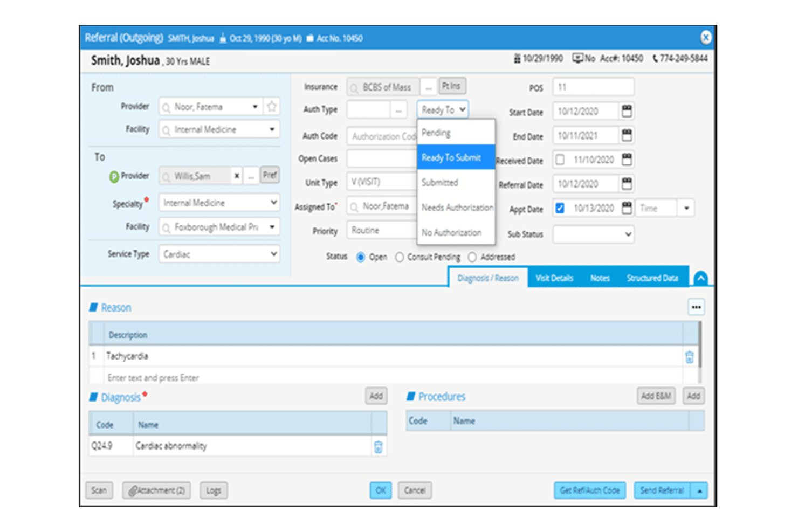Click the POS input field

(x=593, y=87)
